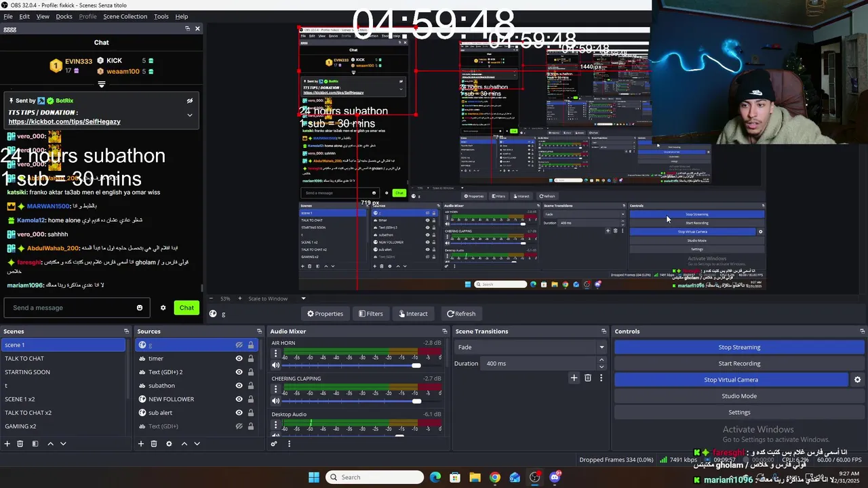Screen dimensions: 868x488
Task: Open source Filters button
Action: (x=371, y=314)
